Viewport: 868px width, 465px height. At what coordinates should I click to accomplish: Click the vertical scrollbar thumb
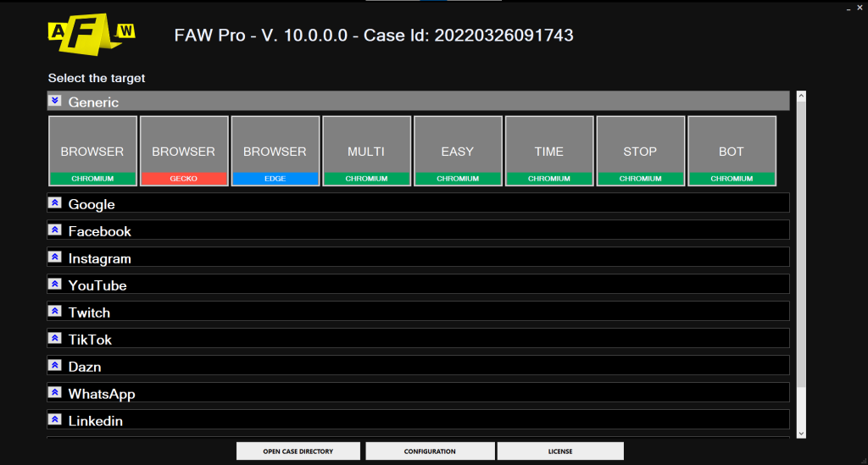point(801,244)
